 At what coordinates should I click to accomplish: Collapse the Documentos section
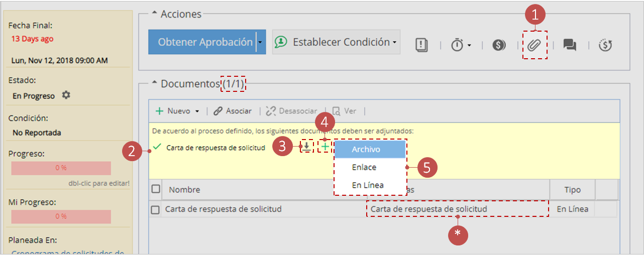tap(154, 83)
